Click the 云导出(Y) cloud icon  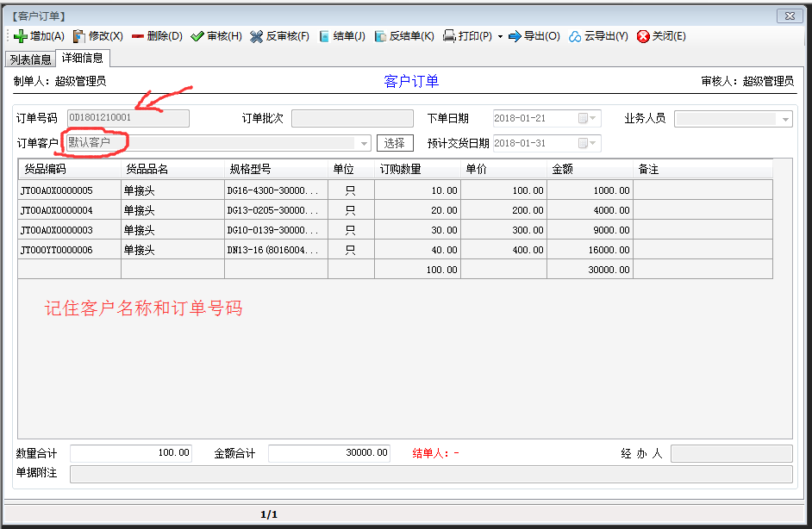tap(575, 36)
